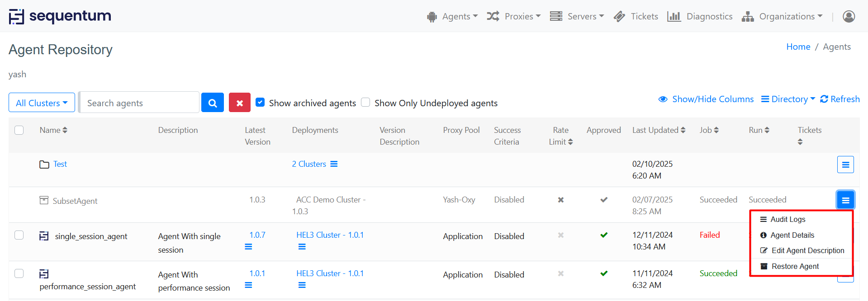Screen dimensions: 868x301
Task: Expand the Organizations nav menu
Action: click(x=782, y=16)
